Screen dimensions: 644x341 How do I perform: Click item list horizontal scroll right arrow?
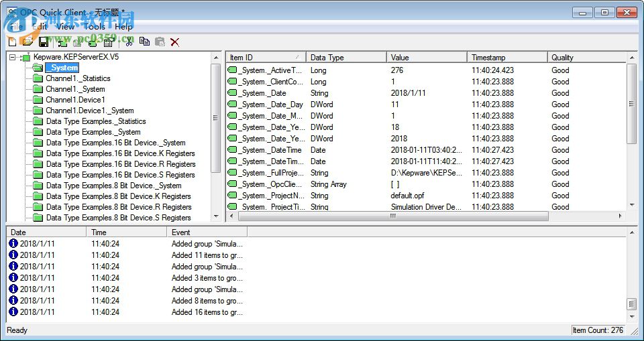(621, 216)
